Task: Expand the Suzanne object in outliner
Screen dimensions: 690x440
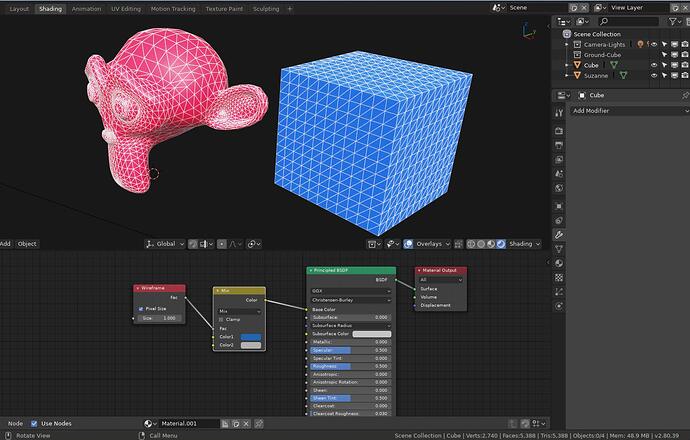Action: (x=567, y=76)
